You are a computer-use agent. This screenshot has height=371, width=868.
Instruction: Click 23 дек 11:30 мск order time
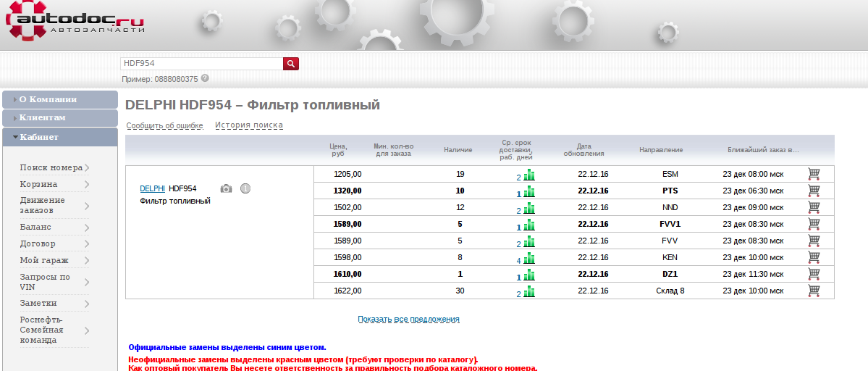point(753,274)
